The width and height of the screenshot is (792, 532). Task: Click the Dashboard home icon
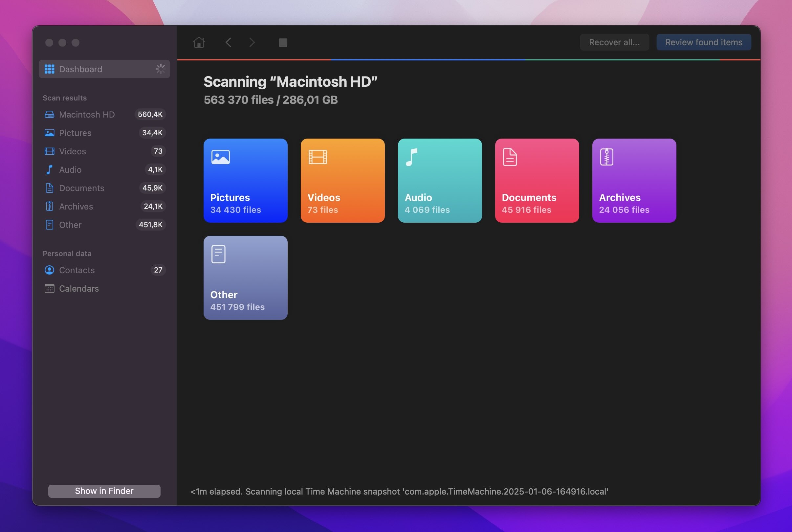click(x=199, y=42)
